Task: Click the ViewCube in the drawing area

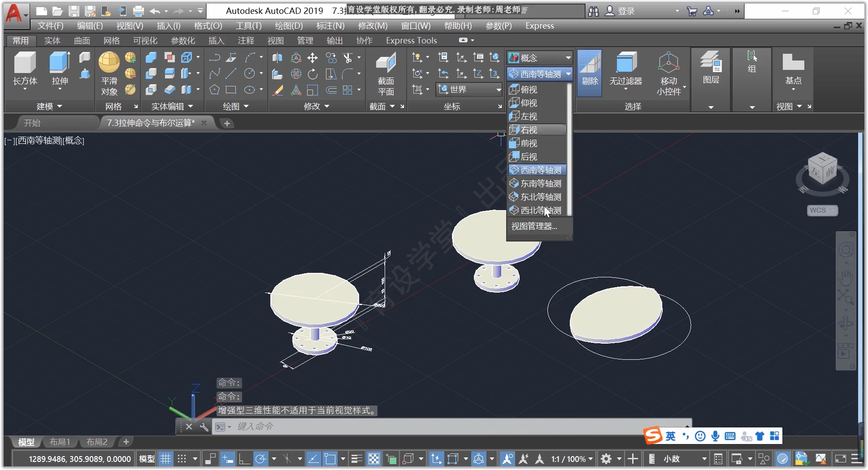Action: pos(823,169)
